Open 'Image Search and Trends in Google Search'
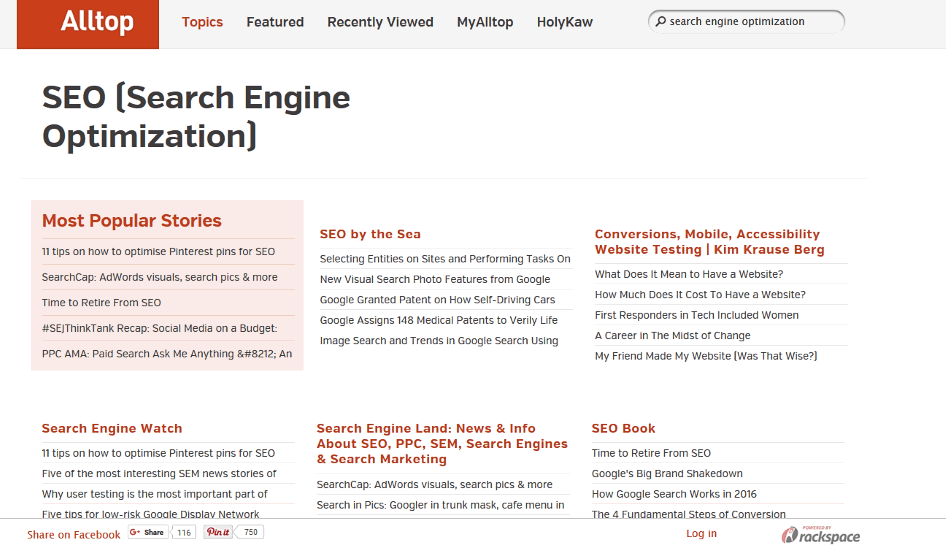Screen dimensions: 946x551 pos(439,341)
